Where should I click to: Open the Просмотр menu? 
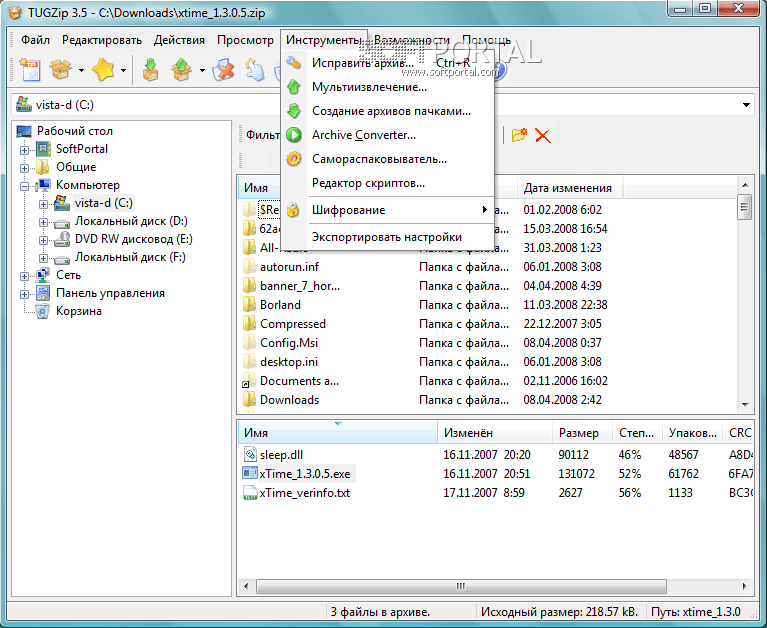click(x=245, y=40)
